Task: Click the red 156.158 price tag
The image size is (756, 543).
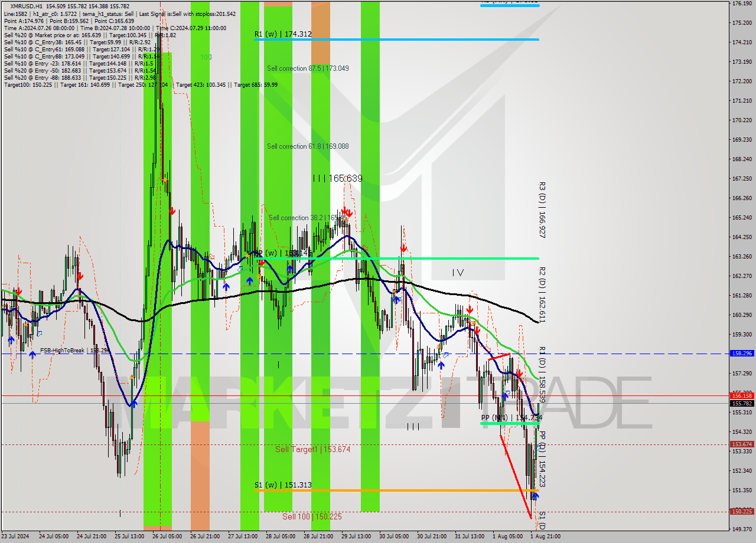Action: pyautogui.click(x=742, y=395)
